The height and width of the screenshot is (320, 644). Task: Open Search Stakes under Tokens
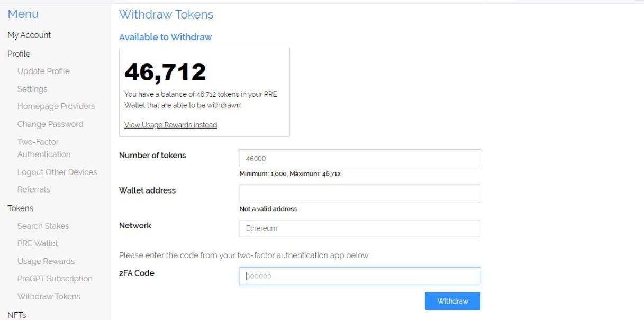(43, 226)
